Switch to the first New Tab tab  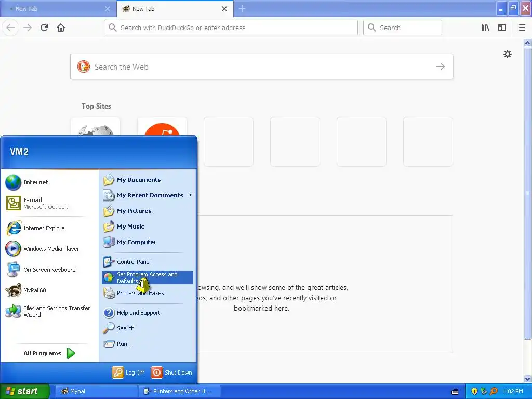58,9
